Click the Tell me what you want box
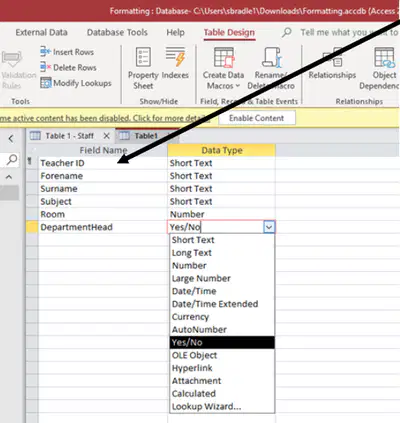This screenshot has width=400, height=423. pos(349,32)
